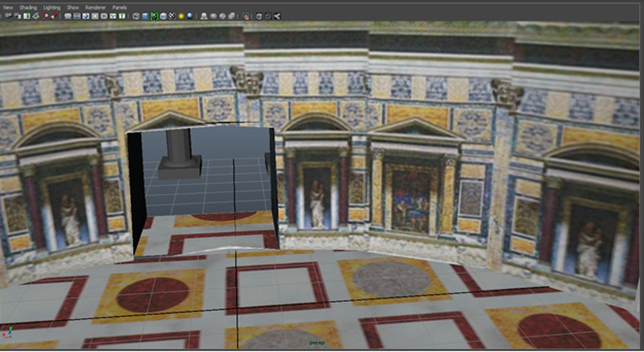The width and height of the screenshot is (644, 352).
Task: Toggle the X-Ray sphere icon
Action: click(x=213, y=16)
